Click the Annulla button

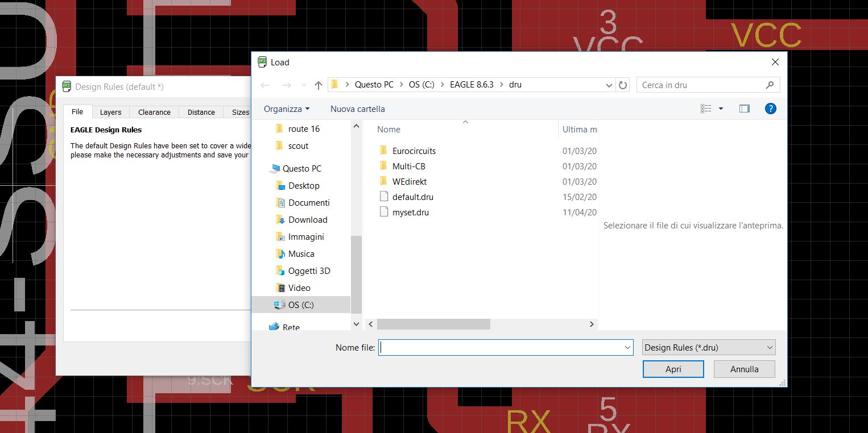coord(745,369)
